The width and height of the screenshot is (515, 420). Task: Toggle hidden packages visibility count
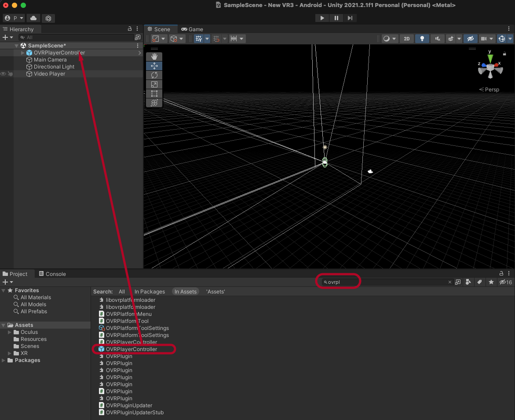pos(506,282)
